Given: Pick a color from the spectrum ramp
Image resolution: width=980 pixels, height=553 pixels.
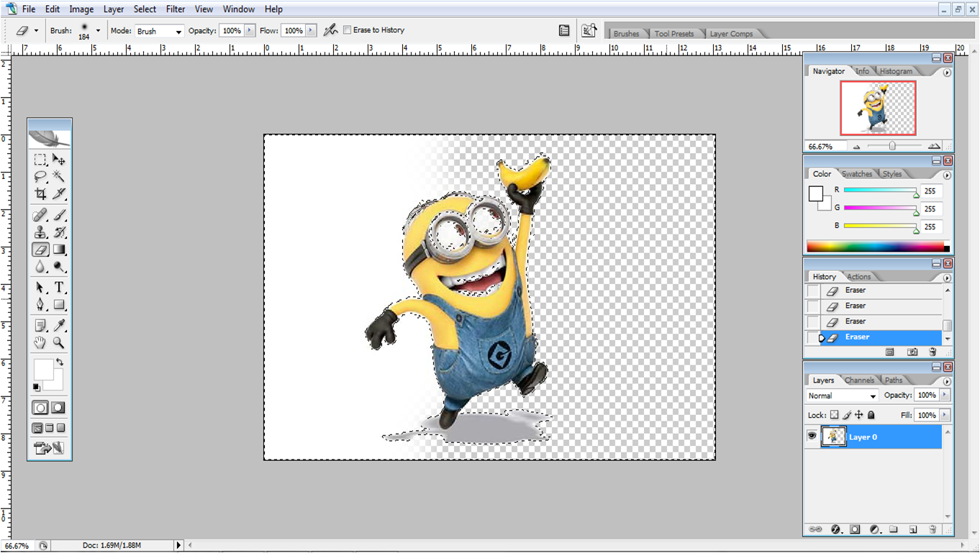Looking at the screenshot, I should point(878,247).
